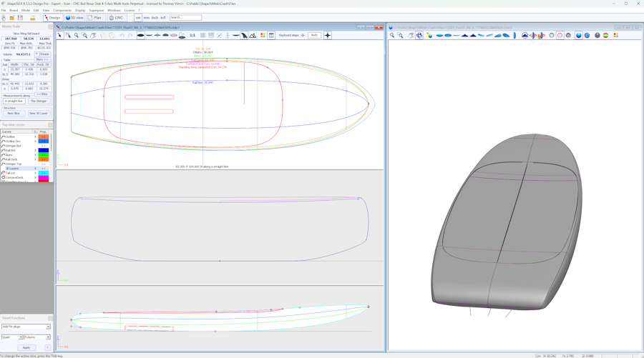
Task: Click the 1:1 scale icon
Action: 192,35
